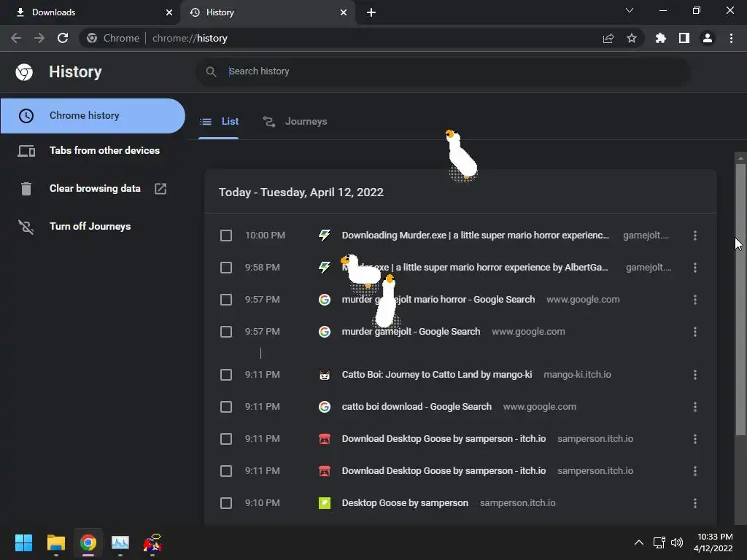
Task: Select Chrome history in sidebar
Action: [x=93, y=116]
